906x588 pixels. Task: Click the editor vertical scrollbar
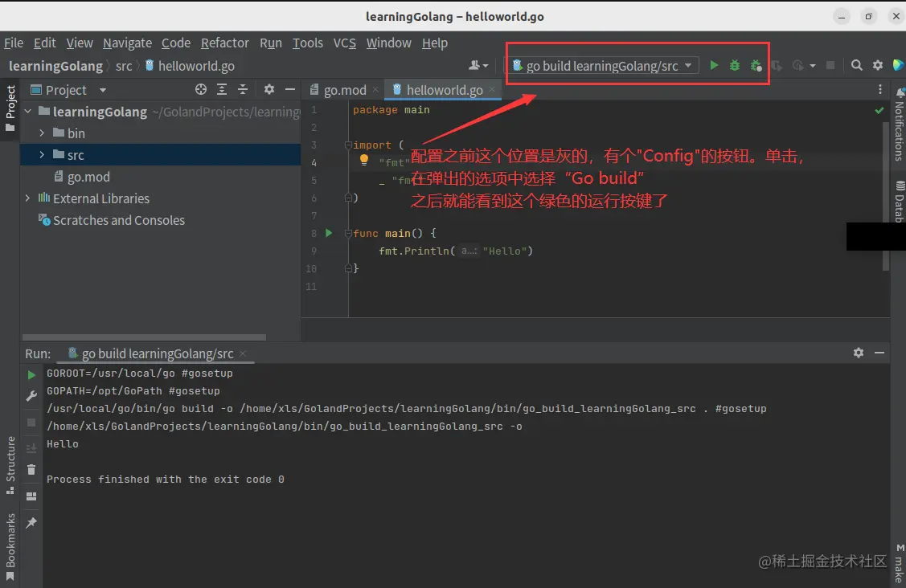886,196
